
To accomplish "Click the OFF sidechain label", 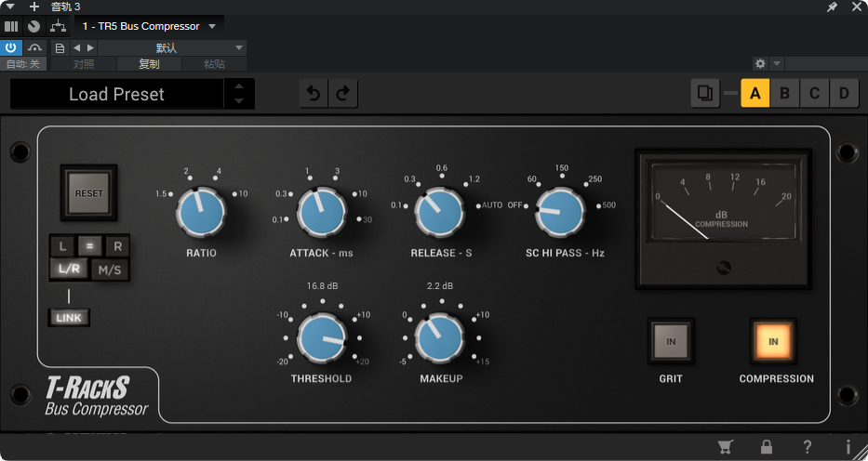I will [514, 205].
